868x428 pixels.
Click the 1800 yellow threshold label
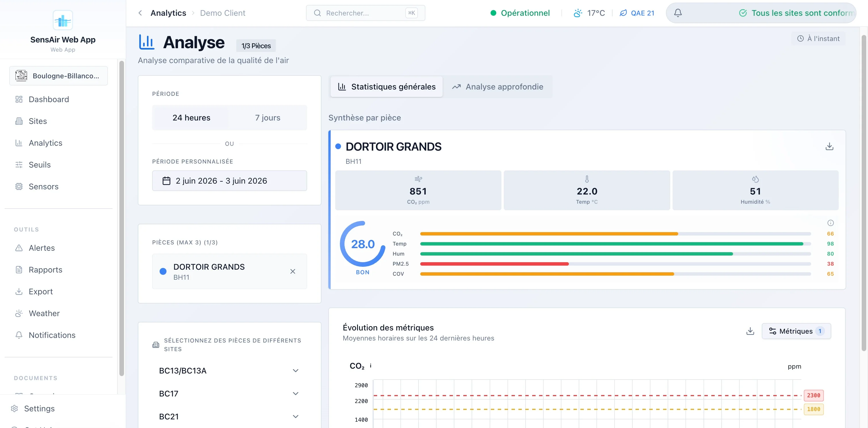pyautogui.click(x=813, y=409)
